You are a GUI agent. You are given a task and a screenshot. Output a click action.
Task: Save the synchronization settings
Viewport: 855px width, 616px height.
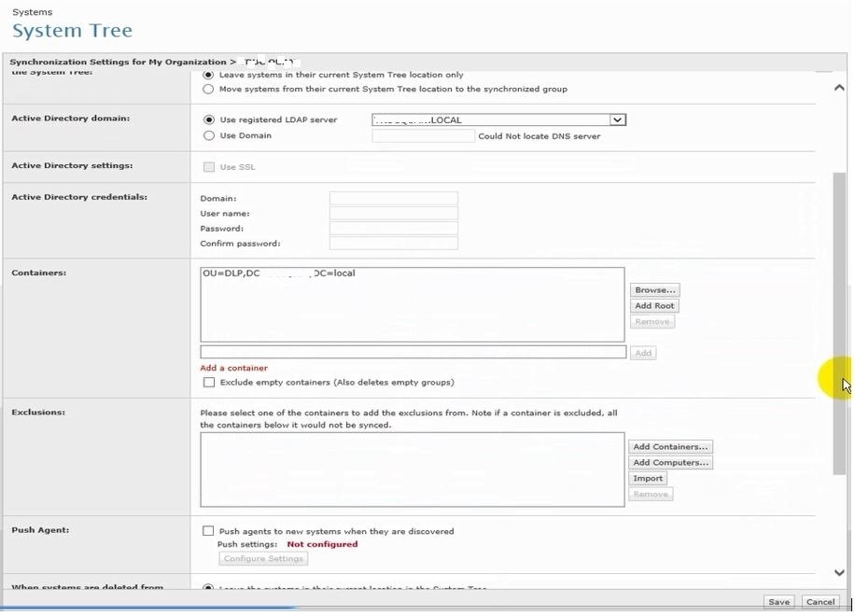778,602
